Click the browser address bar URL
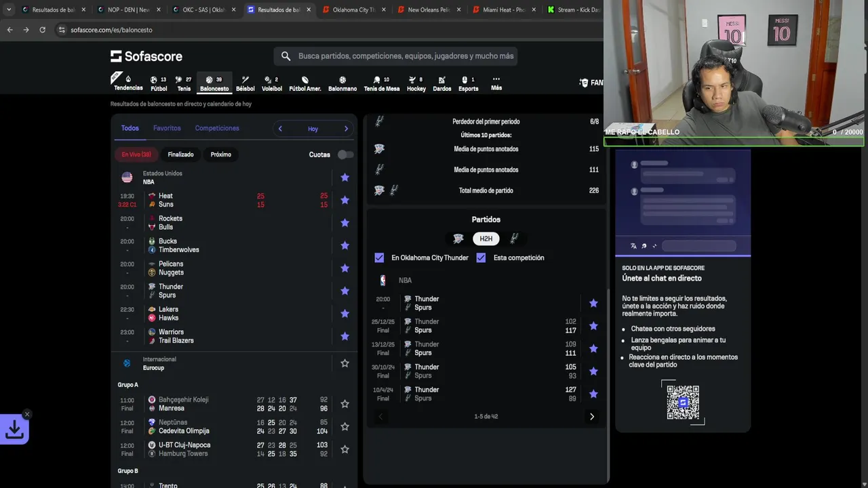Viewport: 868px width, 488px height. (x=111, y=30)
